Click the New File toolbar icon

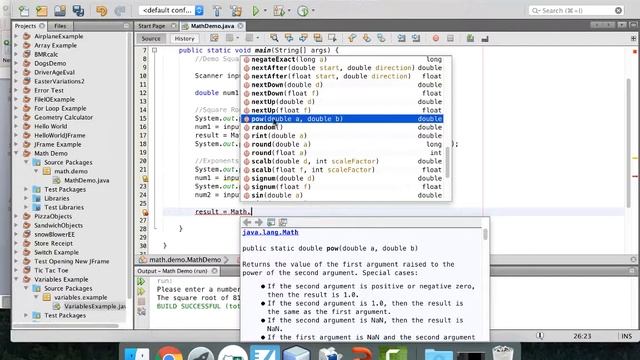pyautogui.click(x=24, y=11)
